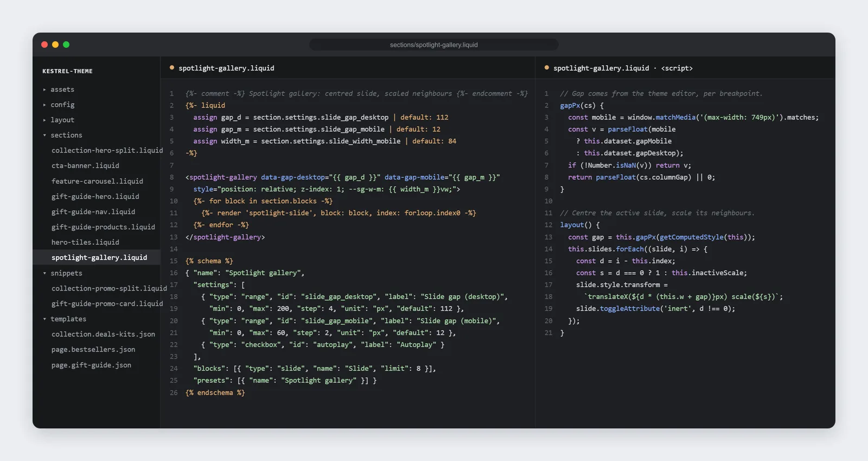Open gift-guide-promo-card.liquid snippet

pyautogui.click(x=107, y=304)
